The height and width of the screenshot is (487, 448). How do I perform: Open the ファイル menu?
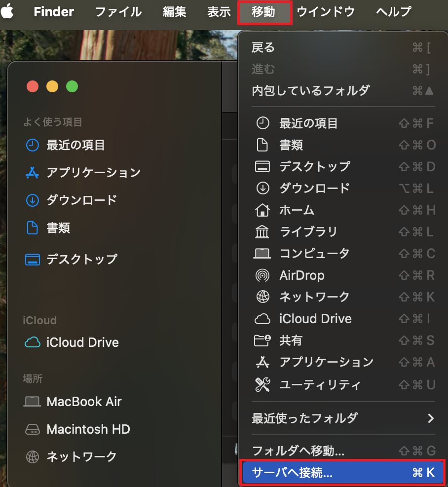coord(118,12)
